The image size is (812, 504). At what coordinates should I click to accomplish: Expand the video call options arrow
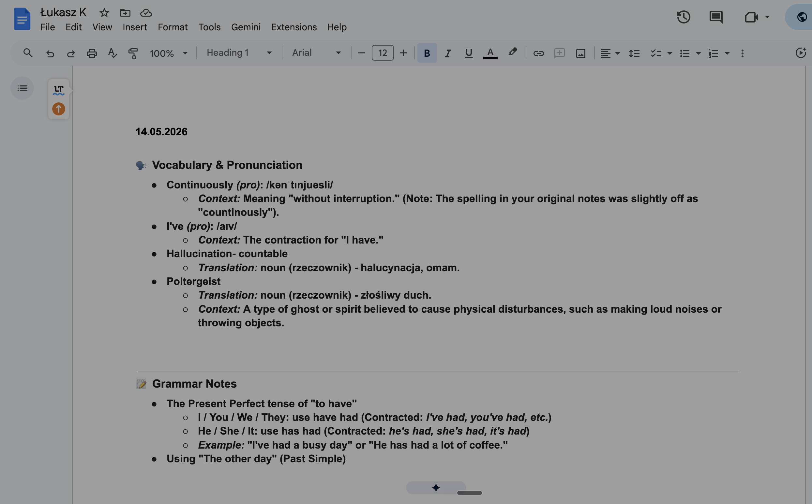click(x=767, y=17)
